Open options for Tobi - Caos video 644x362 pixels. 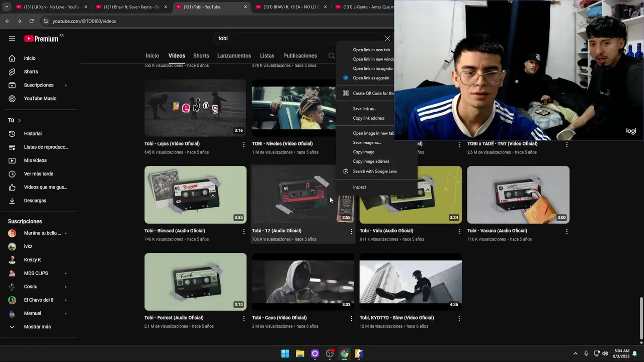pyautogui.click(x=351, y=319)
